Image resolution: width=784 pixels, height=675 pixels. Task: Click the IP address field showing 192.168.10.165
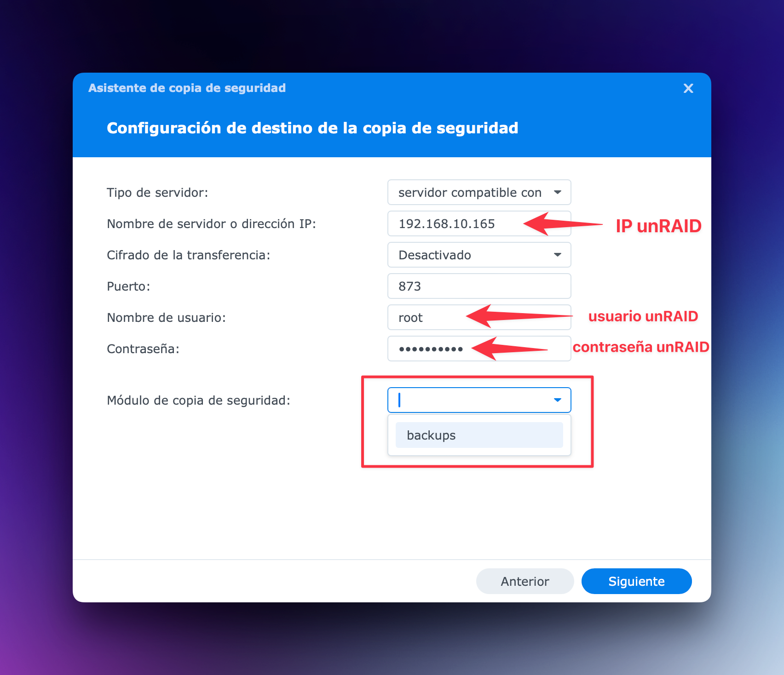point(479,223)
